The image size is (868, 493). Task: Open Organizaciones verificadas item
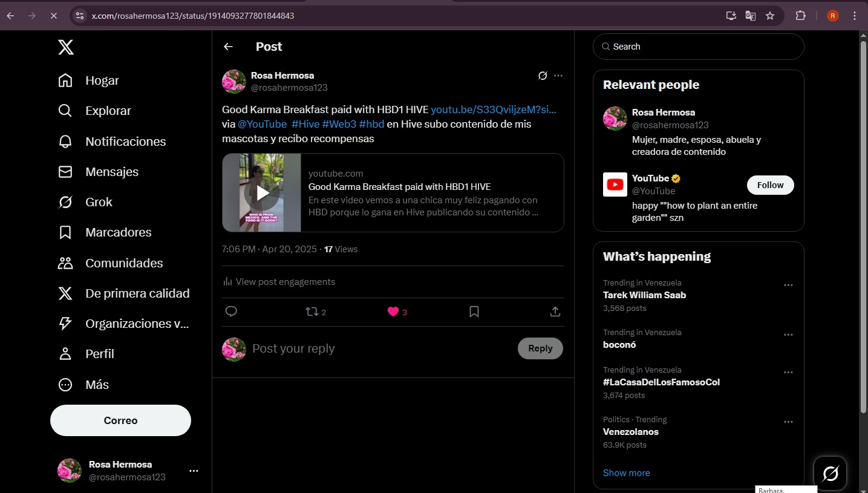tap(123, 324)
